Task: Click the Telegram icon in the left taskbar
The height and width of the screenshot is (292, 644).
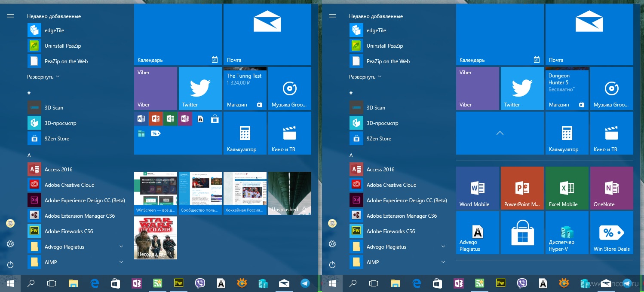Action: click(x=305, y=283)
